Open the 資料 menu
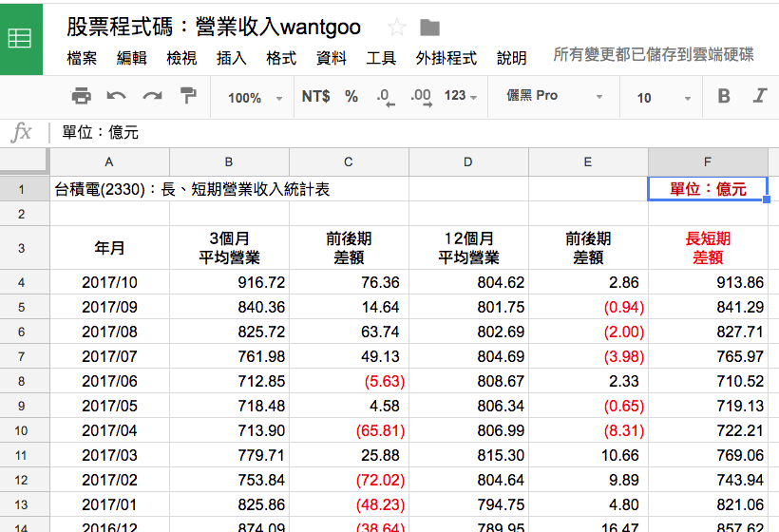The height and width of the screenshot is (532, 779). (x=332, y=58)
